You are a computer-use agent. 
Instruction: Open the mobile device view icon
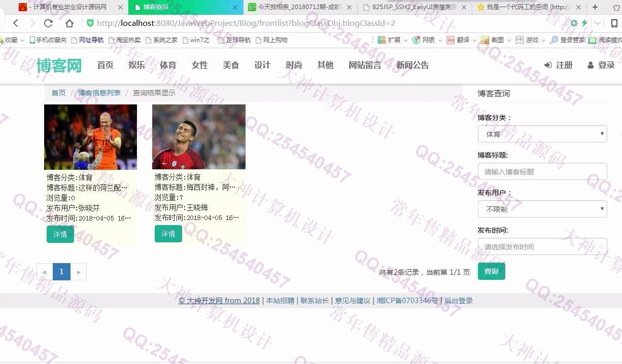tap(614, 23)
